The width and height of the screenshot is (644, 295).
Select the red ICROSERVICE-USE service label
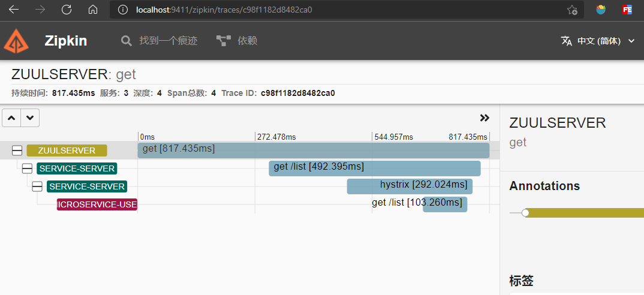tap(97, 204)
